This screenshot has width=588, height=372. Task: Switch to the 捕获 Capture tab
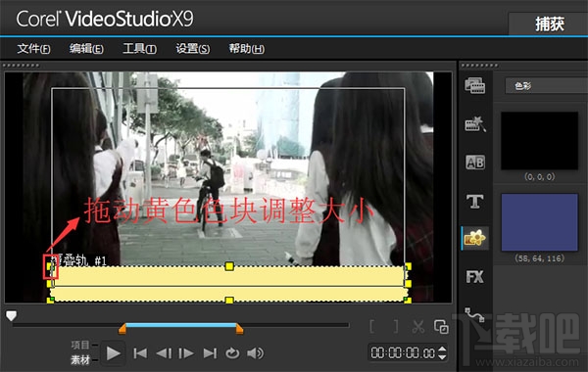pos(550,23)
